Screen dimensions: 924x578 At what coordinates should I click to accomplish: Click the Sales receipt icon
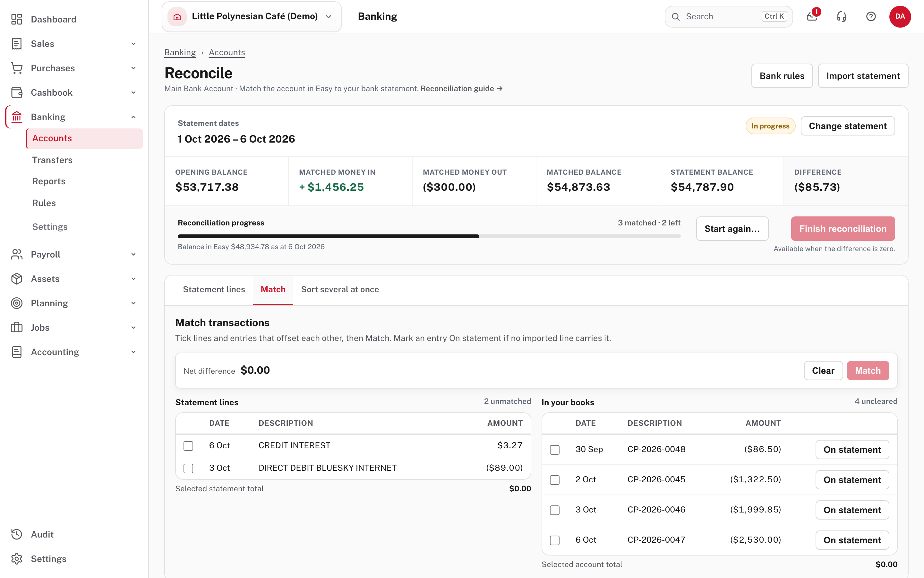click(x=16, y=44)
